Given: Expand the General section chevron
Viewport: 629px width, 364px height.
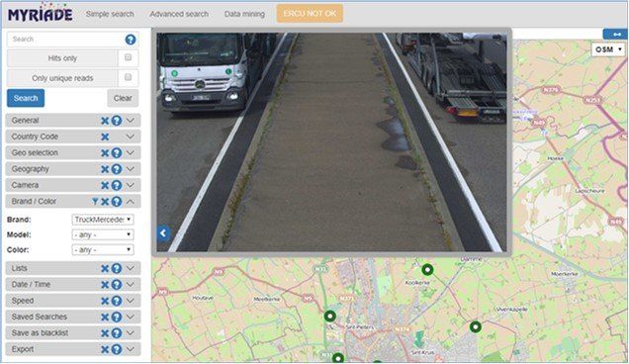Looking at the screenshot, I should (x=131, y=121).
